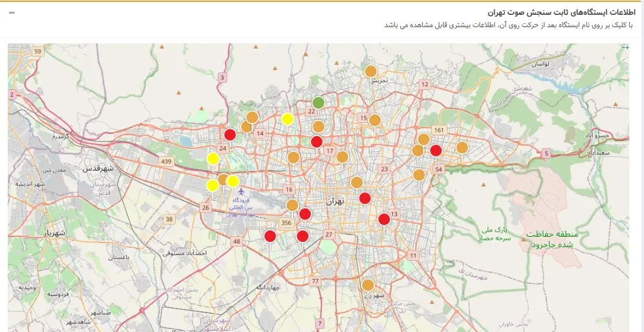This screenshot has width=644, height=332.
Task: Click the شهریار map label
Action: (54, 234)
